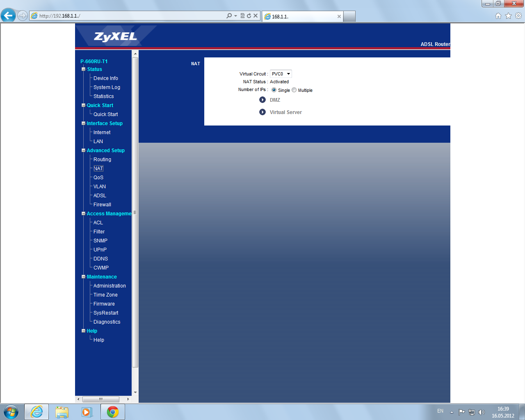Click the Virtual Server arrow icon
The image size is (525, 420).
pos(262,112)
